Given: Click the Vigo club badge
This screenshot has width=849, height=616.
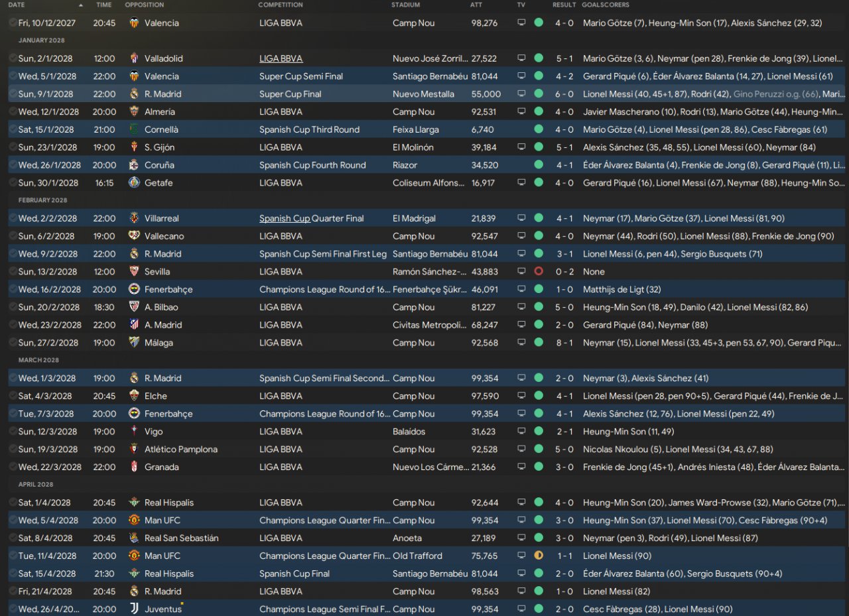Looking at the screenshot, I should [x=134, y=432].
